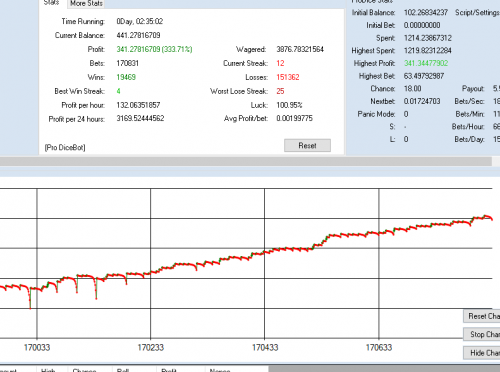Select Profit per hour value 132.06351857
The width and height of the screenshot is (500, 372).
[138, 105]
